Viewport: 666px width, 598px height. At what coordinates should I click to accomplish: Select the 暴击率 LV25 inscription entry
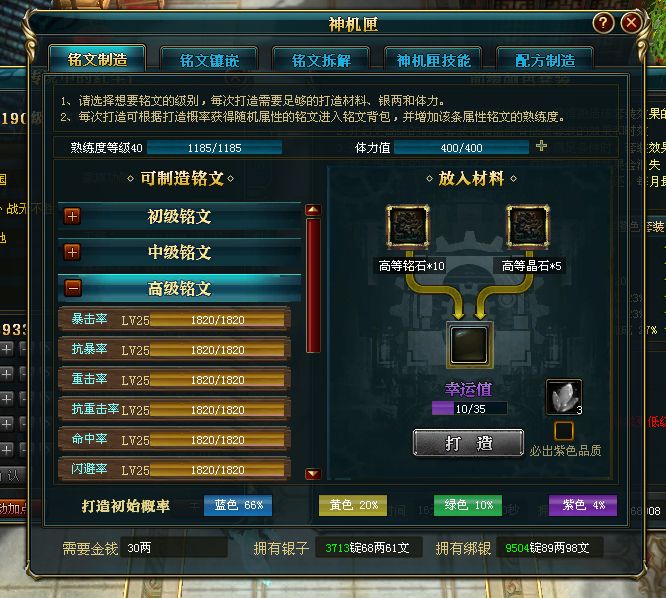(174, 319)
